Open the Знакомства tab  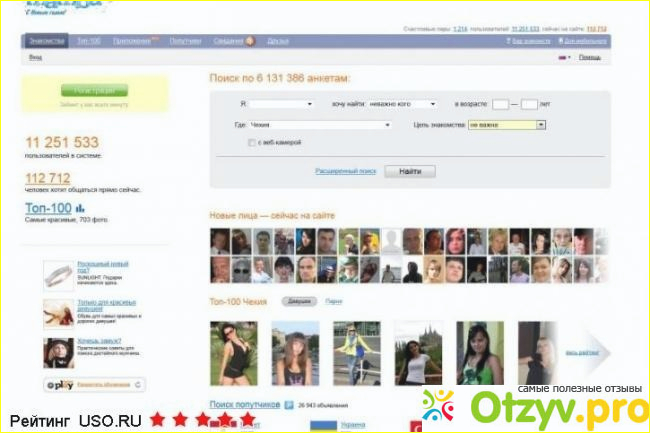(x=46, y=41)
